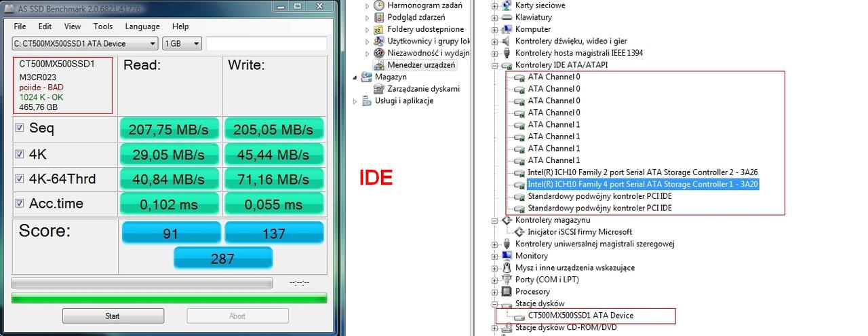Click the Kontrolery magazynu icon

point(507,220)
